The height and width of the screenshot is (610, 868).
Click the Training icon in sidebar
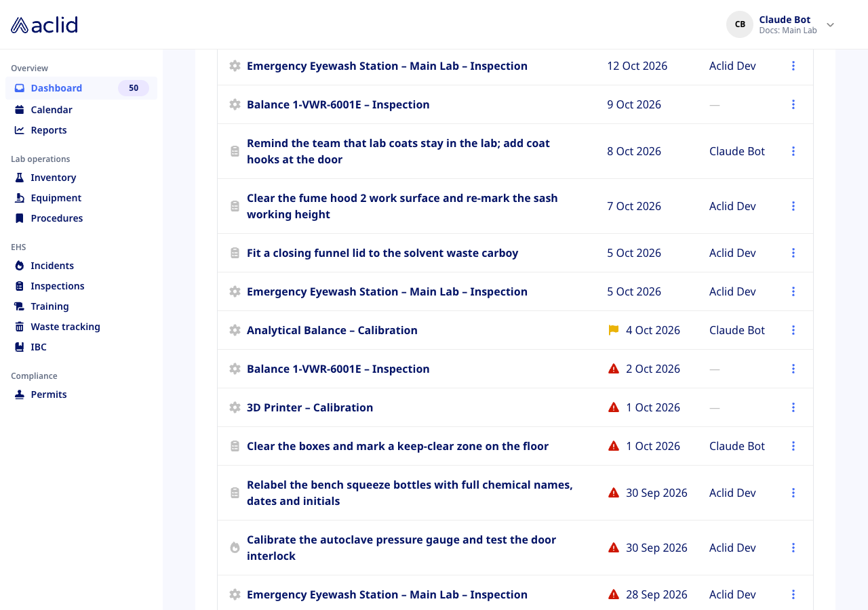(x=20, y=306)
